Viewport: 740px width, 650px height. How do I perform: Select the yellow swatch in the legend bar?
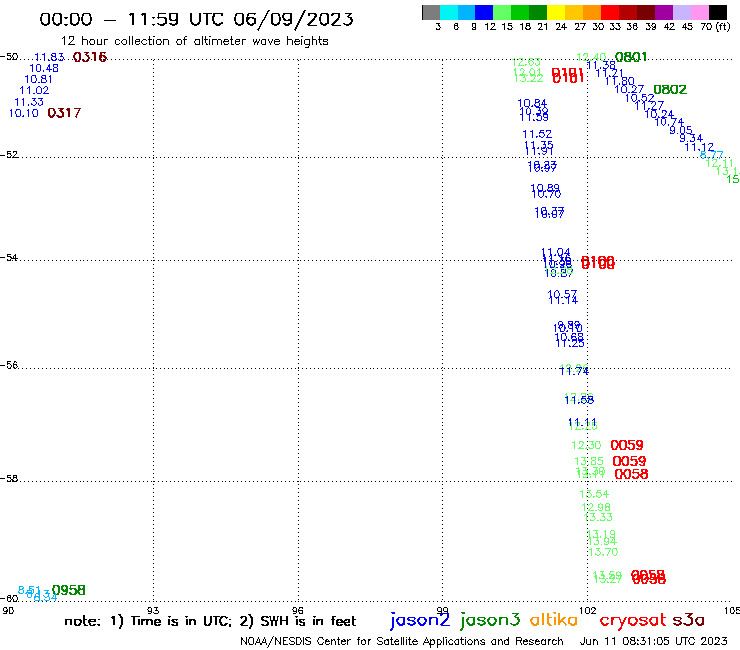pos(556,12)
